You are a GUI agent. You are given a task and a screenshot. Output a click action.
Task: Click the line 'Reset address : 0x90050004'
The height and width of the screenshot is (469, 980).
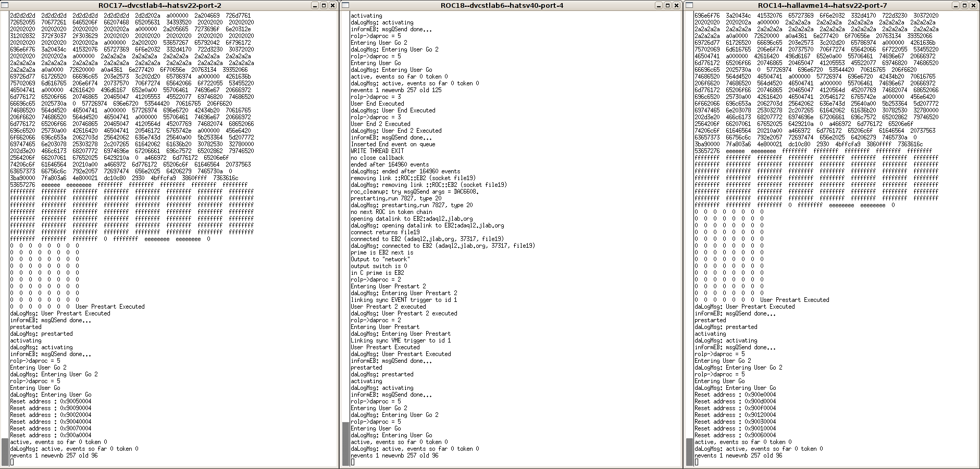(51, 401)
